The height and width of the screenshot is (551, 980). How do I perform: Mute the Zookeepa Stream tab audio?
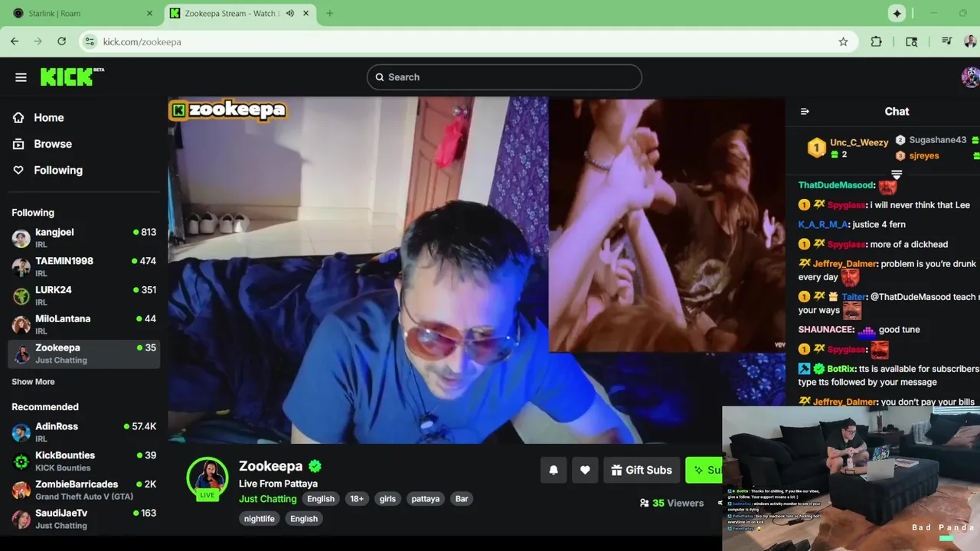coord(290,13)
